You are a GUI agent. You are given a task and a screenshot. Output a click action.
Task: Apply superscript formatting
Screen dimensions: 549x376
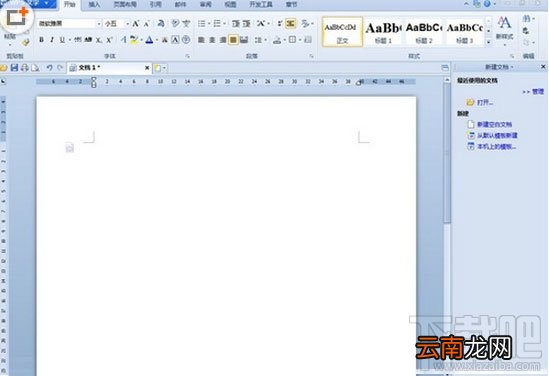click(x=109, y=40)
